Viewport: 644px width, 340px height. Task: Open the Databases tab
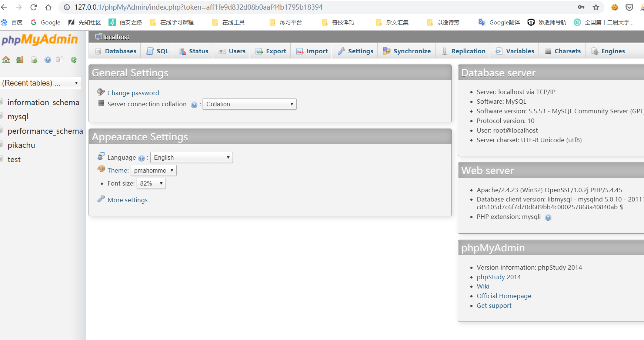[x=115, y=51]
